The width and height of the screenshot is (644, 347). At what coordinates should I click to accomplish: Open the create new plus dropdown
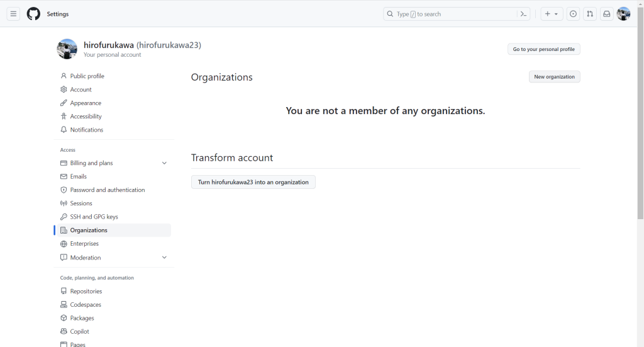click(552, 14)
